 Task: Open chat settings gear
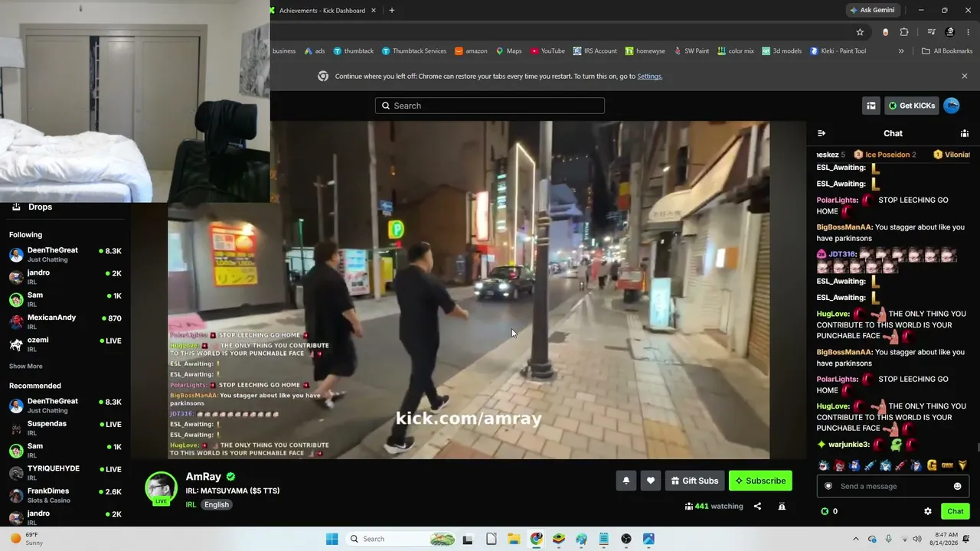(928, 511)
